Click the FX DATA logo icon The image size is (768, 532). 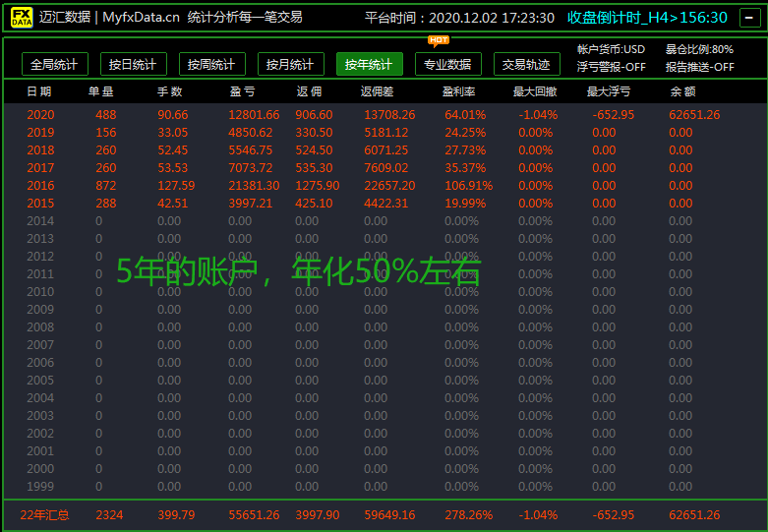(x=22, y=18)
